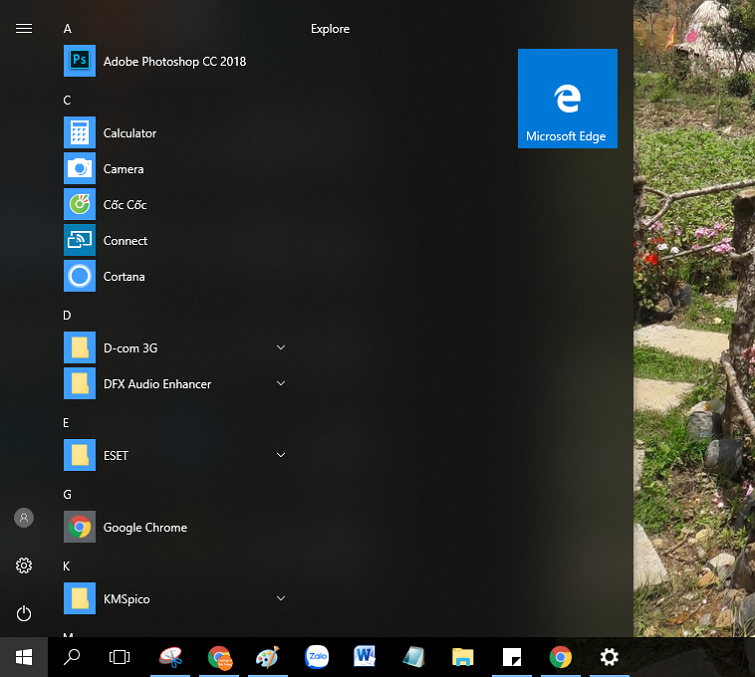
Task: Open Task View on the taskbar
Action: pyautogui.click(x=119, y=657)
